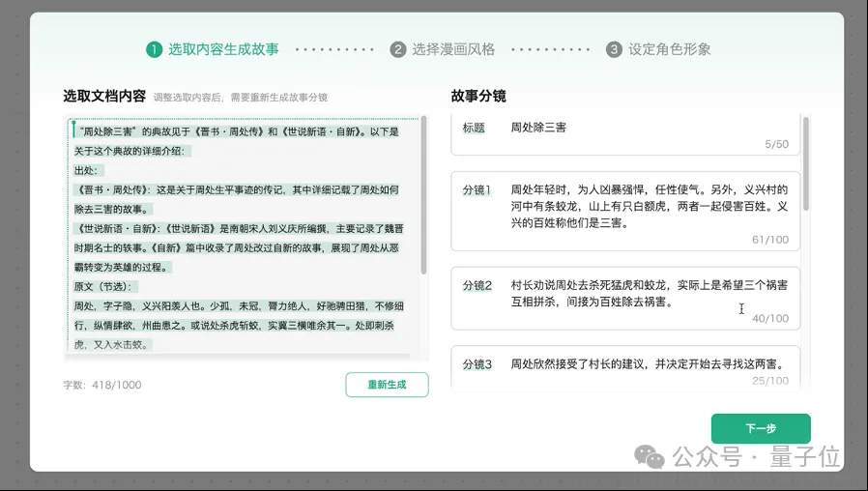Select the 选取内容生成故事 step label

point(223,49)
